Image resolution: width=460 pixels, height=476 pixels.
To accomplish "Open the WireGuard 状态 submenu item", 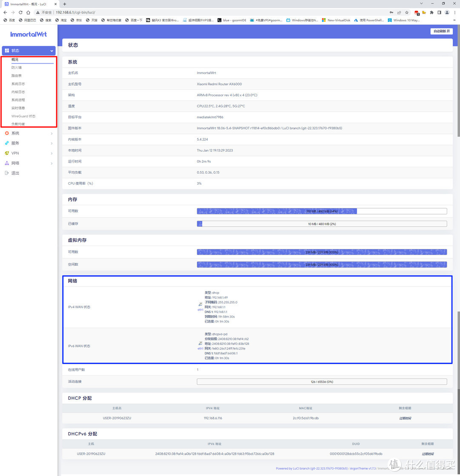I will [23, 116].
